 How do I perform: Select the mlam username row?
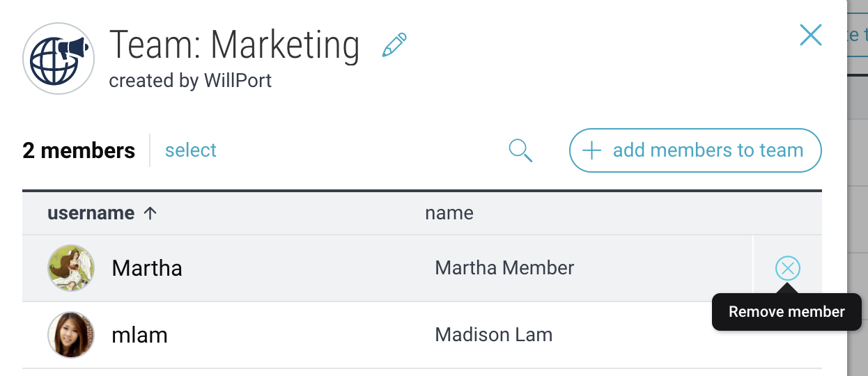coord(422,335)
